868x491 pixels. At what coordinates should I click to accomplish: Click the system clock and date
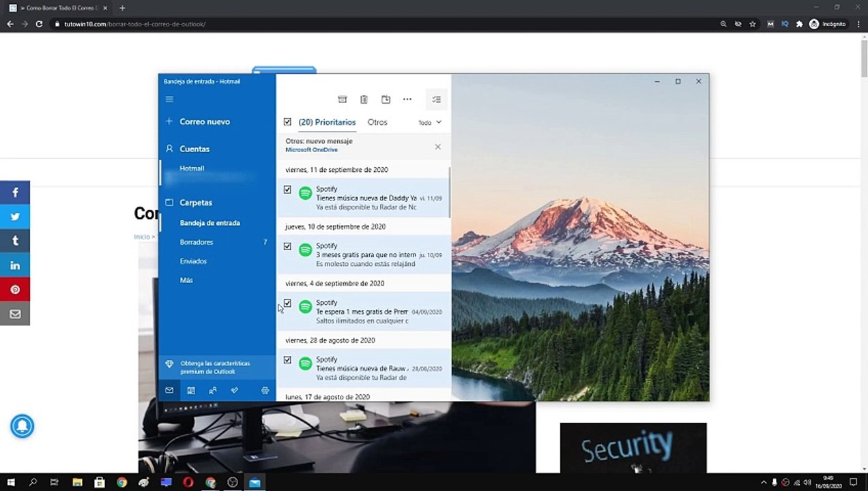(828, 482)
